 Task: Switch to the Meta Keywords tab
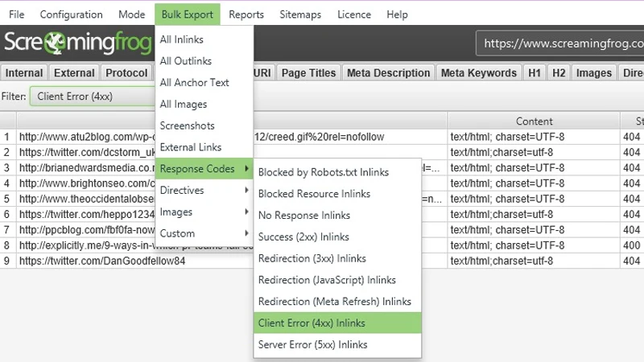(478, 73)
